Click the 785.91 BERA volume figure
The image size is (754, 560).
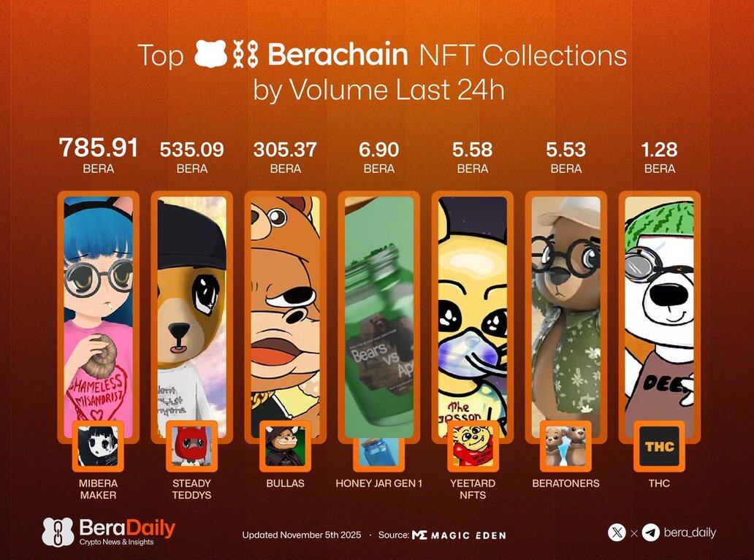[x=98, y=150]
